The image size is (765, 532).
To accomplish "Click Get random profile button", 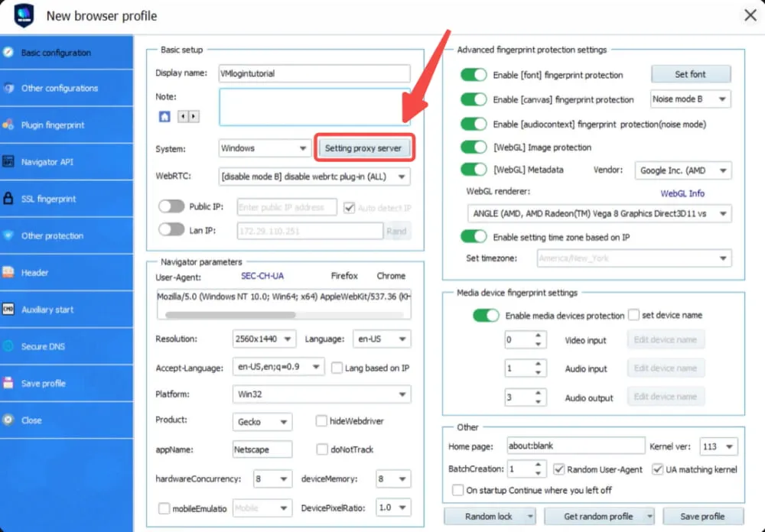I will point(599,516).
